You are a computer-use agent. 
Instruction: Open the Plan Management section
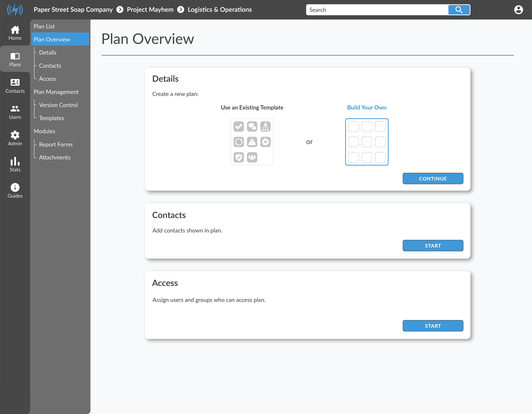56,92
